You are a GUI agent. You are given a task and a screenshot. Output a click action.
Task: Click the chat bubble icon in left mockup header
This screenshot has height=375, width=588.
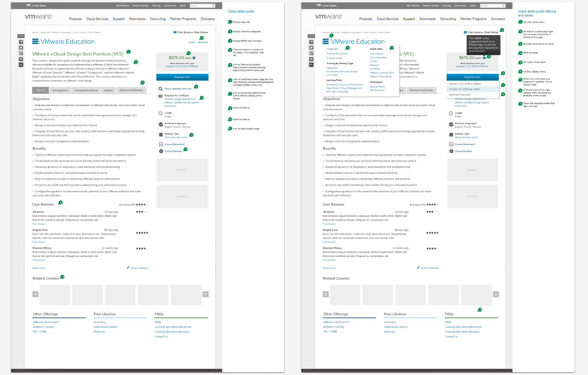175,32
